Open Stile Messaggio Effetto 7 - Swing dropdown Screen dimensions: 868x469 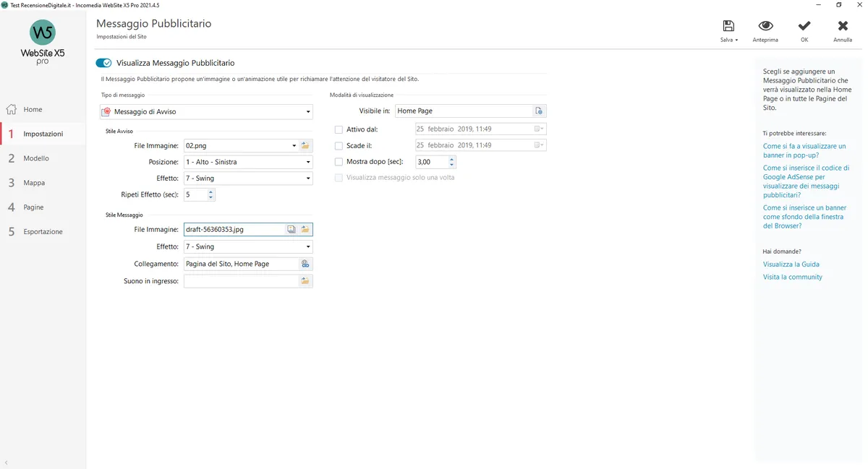tap(248, 246)
